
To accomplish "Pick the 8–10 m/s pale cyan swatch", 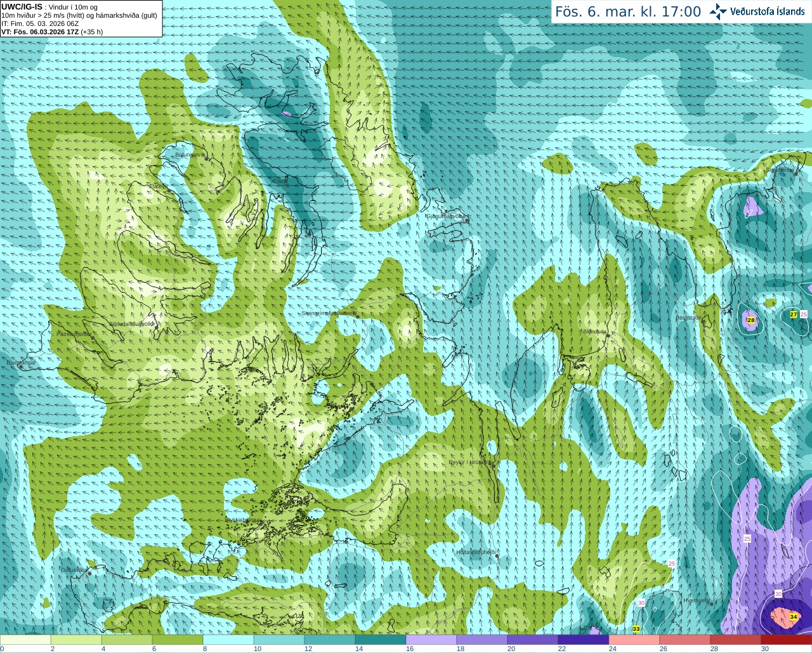I will tap(228, 640).
